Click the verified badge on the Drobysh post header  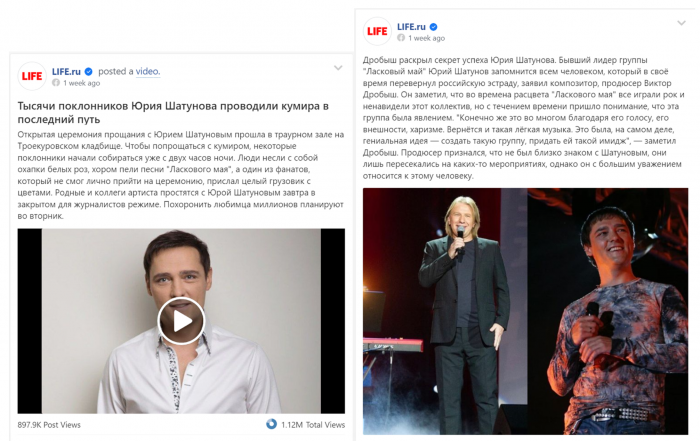pos(433,27)
